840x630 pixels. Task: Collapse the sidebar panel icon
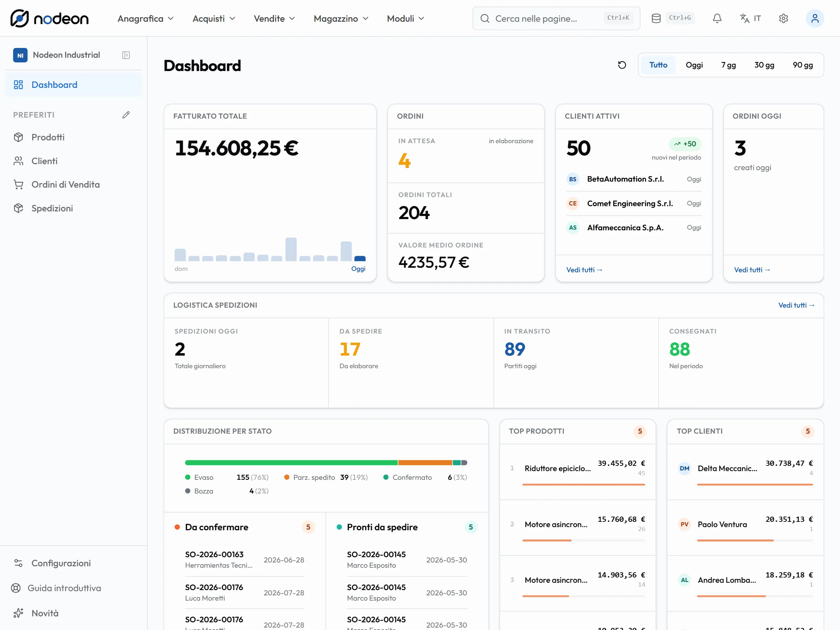tap(126, 55)
